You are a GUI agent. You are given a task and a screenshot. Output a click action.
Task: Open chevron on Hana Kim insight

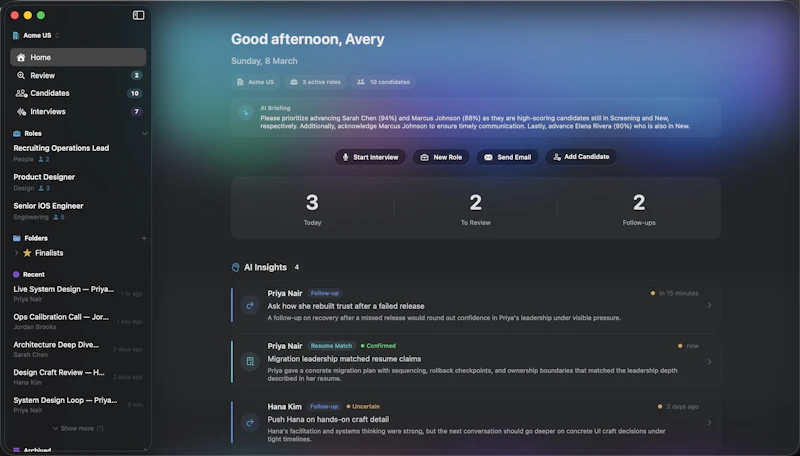(709, 422)
